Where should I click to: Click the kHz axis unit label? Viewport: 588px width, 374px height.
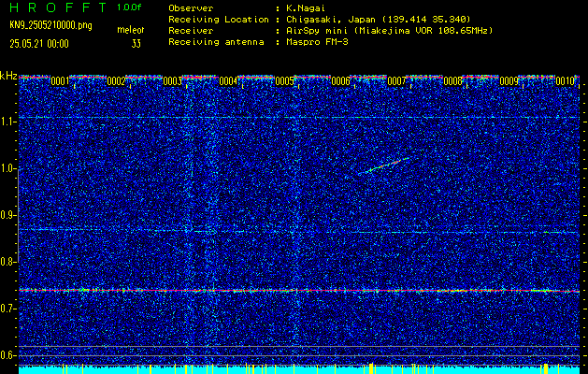[x=8, y=76]
